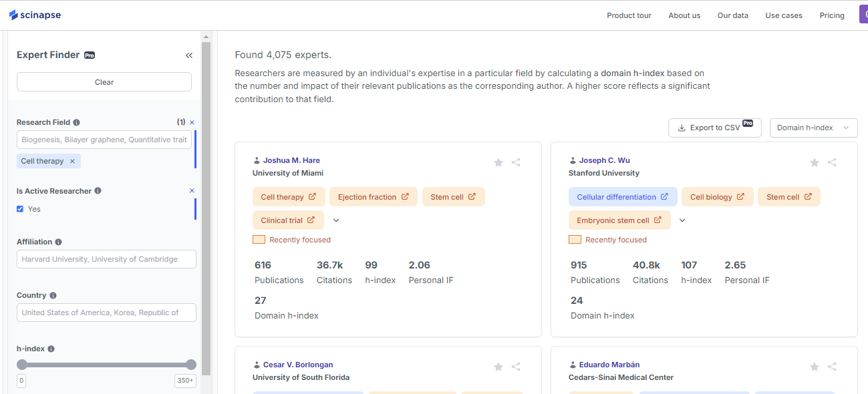The image size is (868, 394).
Task: Click the share icon on Joseph C. Wu's card
Action: 831,162
